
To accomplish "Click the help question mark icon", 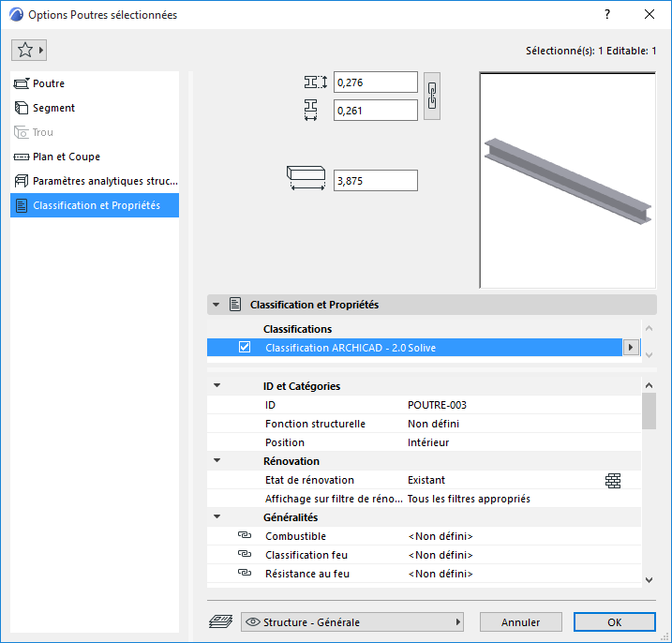I will click(x=607, y=15).
